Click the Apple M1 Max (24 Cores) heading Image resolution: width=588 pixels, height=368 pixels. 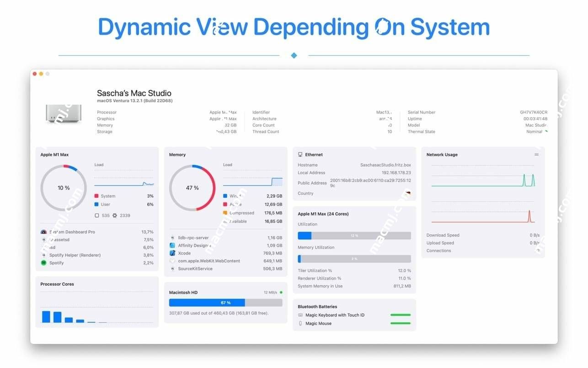pos(323,214)
